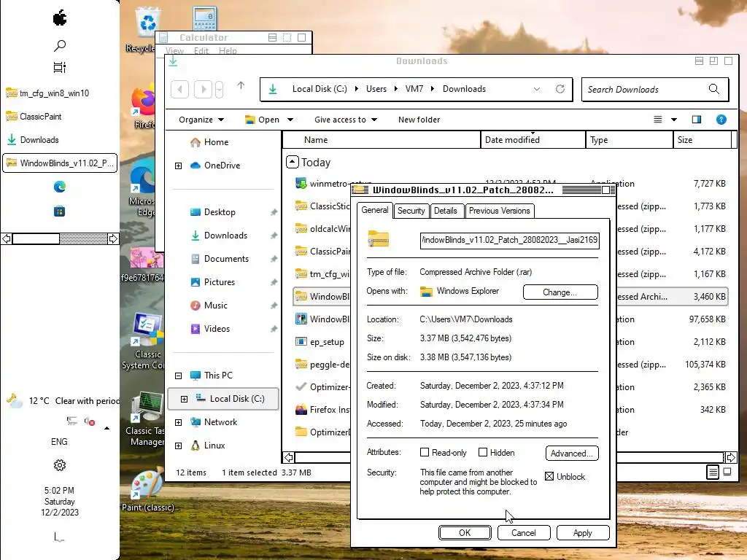Open recent locations dropdown in explorer
The image size is (747, 560).
pyautogui.click(x=219, y=89)
